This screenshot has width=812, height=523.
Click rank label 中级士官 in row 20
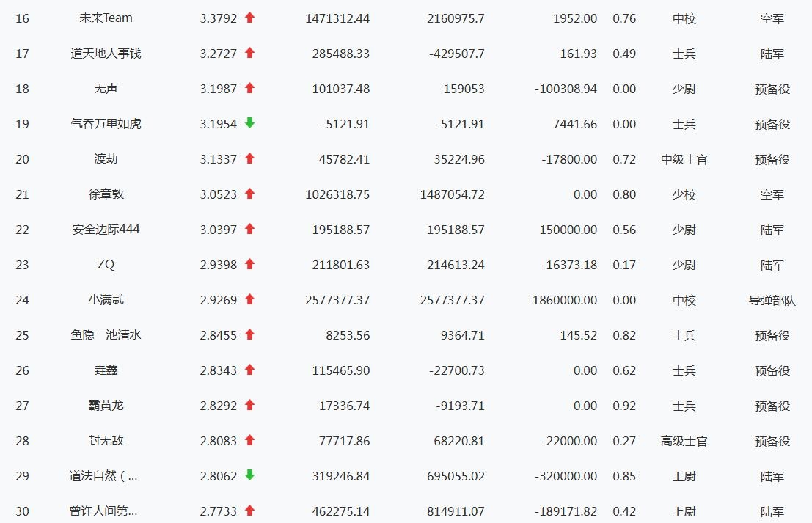pyautogui.click(x=684, y=159)
